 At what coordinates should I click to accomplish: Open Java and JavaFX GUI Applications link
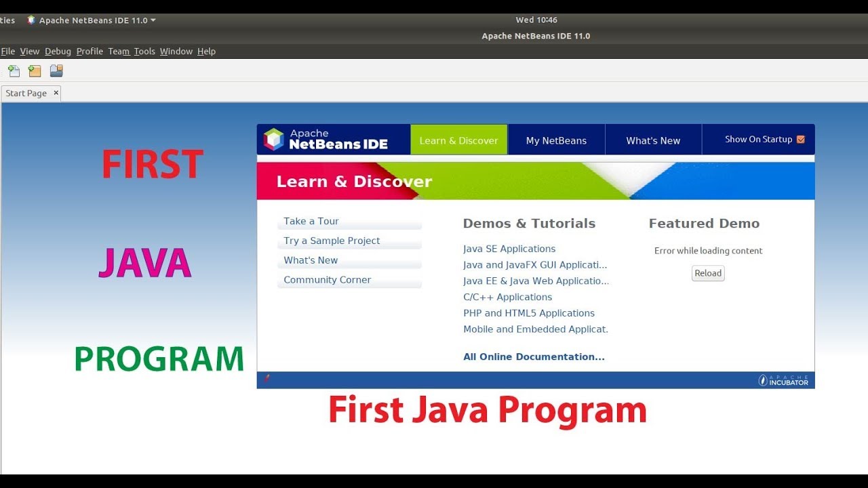pyautogui.click(x=535, y=265)
